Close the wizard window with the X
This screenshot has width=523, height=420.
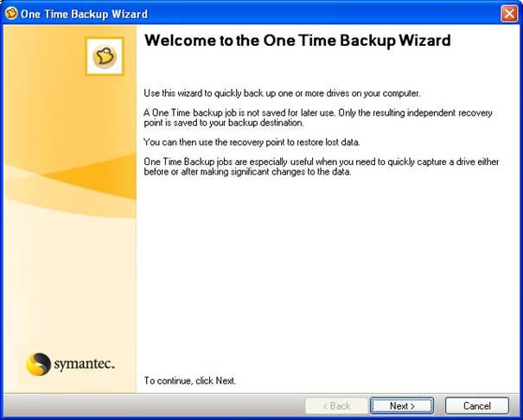[x=509, y=14]
